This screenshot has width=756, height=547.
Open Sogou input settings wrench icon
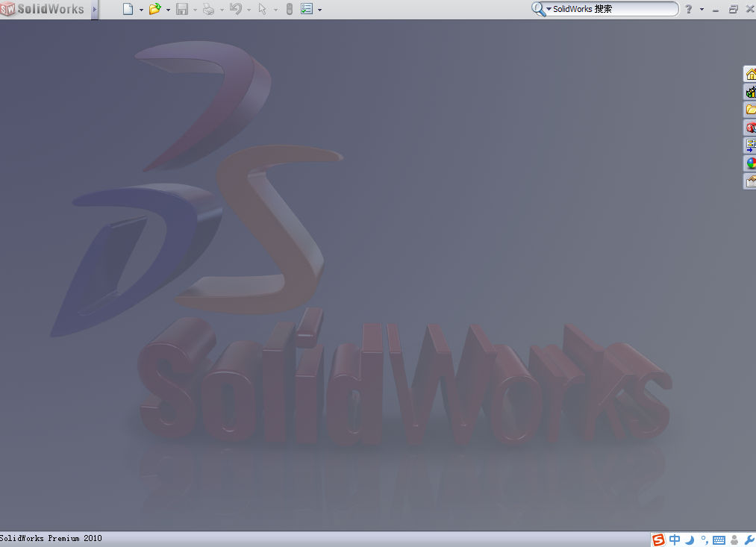(749, 540)
